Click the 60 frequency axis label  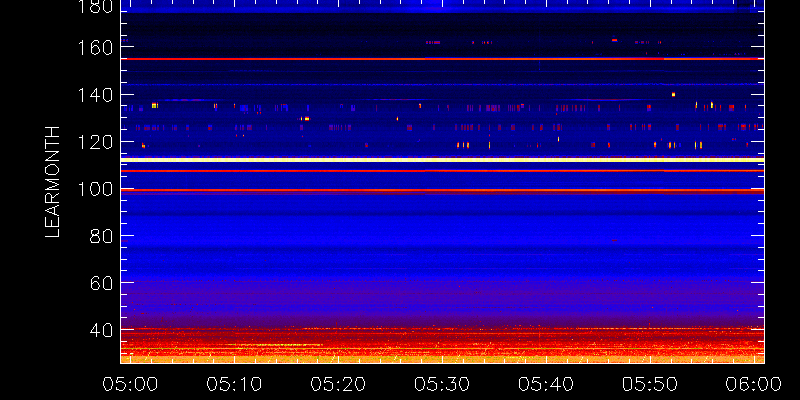click(101, 283)
